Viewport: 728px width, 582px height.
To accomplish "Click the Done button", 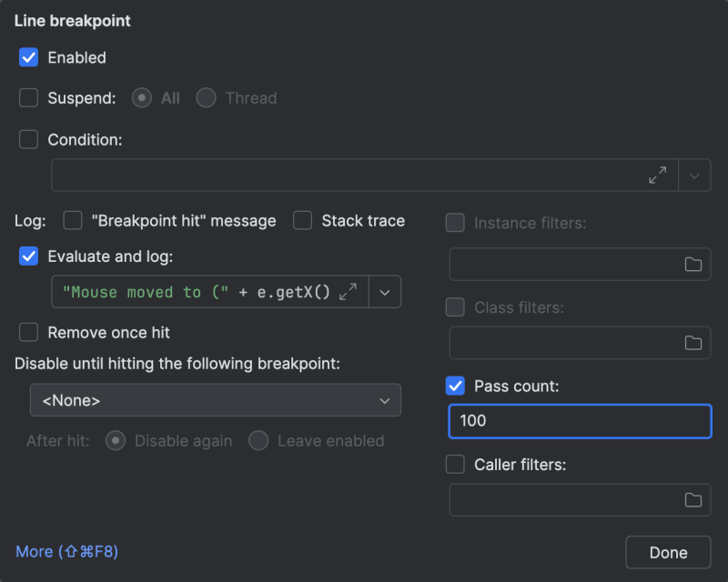I will click(x=668, y=552).
